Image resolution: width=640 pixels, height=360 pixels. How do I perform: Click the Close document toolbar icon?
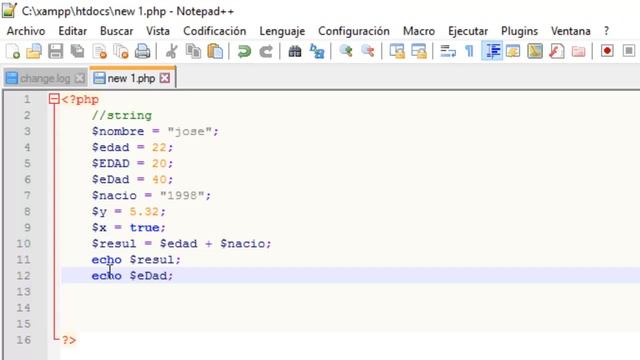99,51
